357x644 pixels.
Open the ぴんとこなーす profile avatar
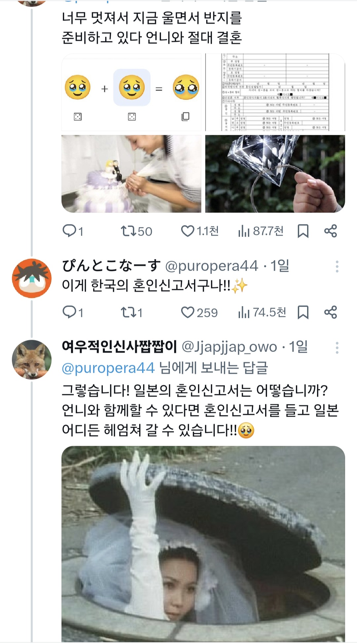coord(32,278)
